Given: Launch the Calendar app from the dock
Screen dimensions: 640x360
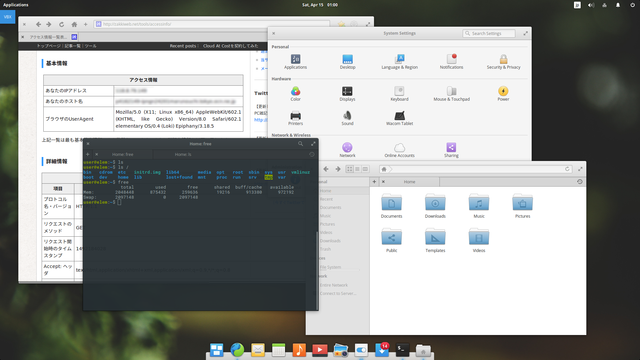Looking at the screenshot, I should pyautogui.click(x=278, y=350).
